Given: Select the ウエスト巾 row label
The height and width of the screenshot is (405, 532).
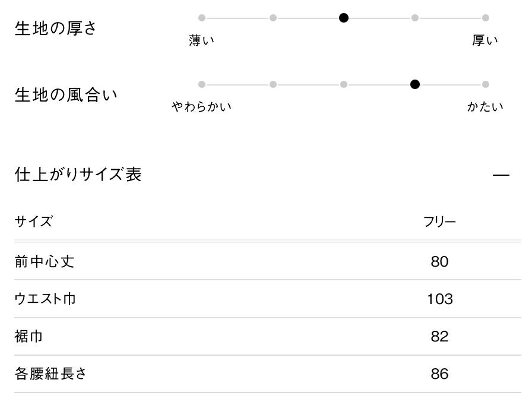Looking at the screenshot, I should pos(45,299).
